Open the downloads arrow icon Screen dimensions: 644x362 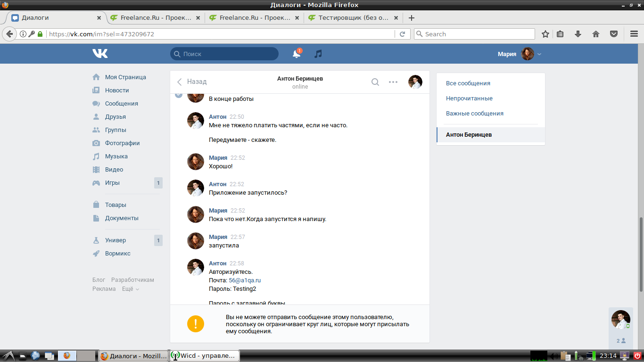click(x=578, y=34)
